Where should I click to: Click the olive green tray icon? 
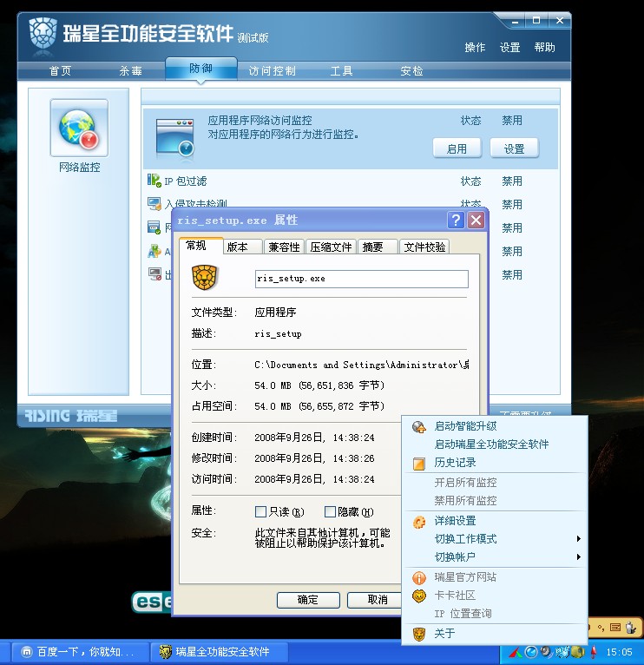(577, 651)
